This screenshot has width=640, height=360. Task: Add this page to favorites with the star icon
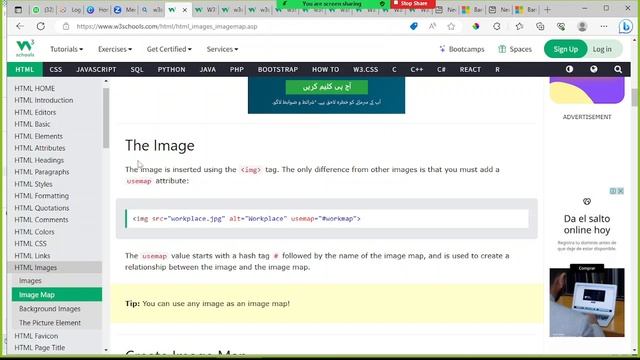coord(451,27)
